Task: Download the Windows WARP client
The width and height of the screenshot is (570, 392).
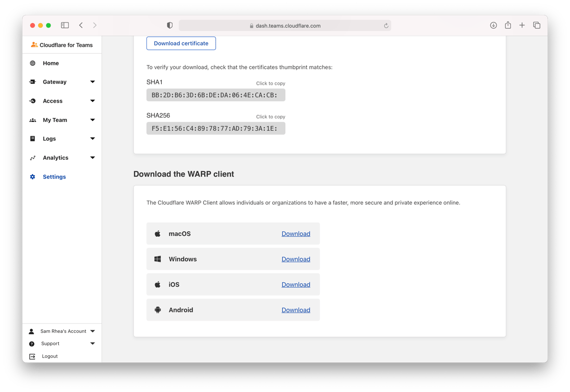Action: pos(296,259)
